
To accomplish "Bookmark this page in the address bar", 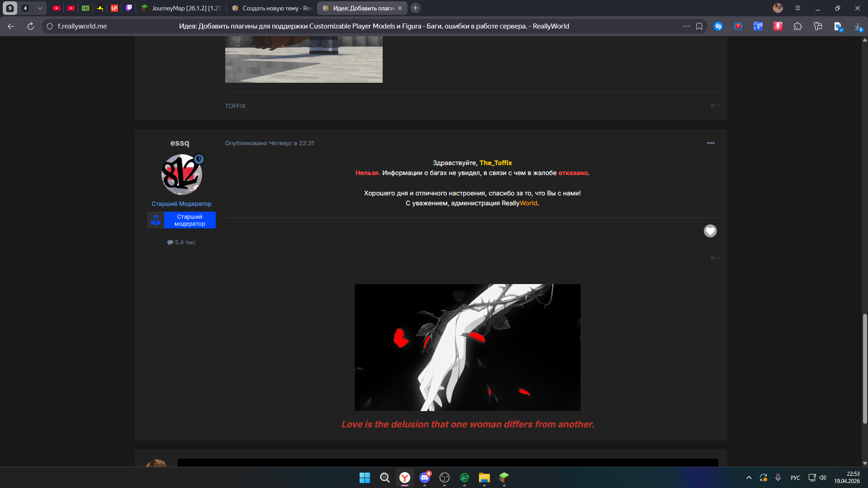I will tap(699, 26).
